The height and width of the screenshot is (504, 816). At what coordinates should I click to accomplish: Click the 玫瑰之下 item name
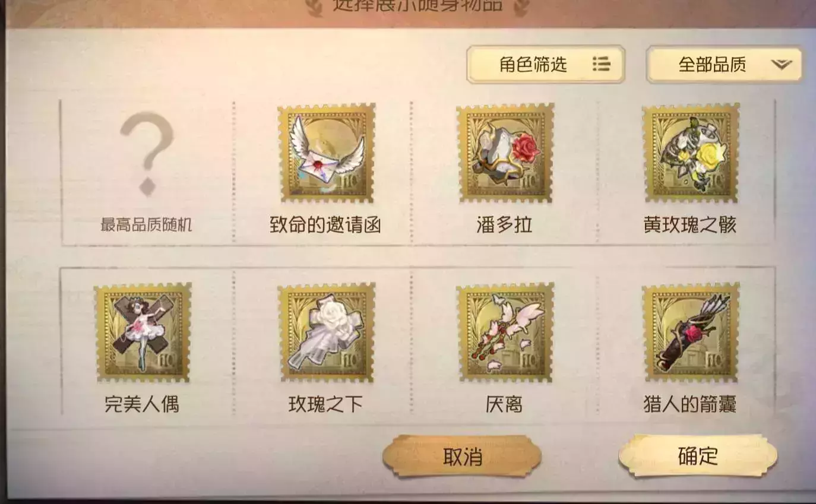click(x=325, y=404)
